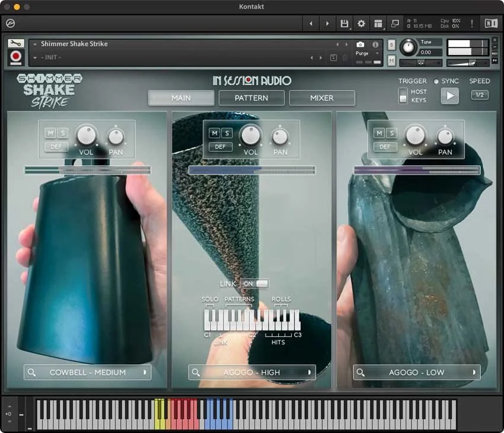Click the exclamation warning icon
This screenshot has height=433, width=504.
click(471, 24)
